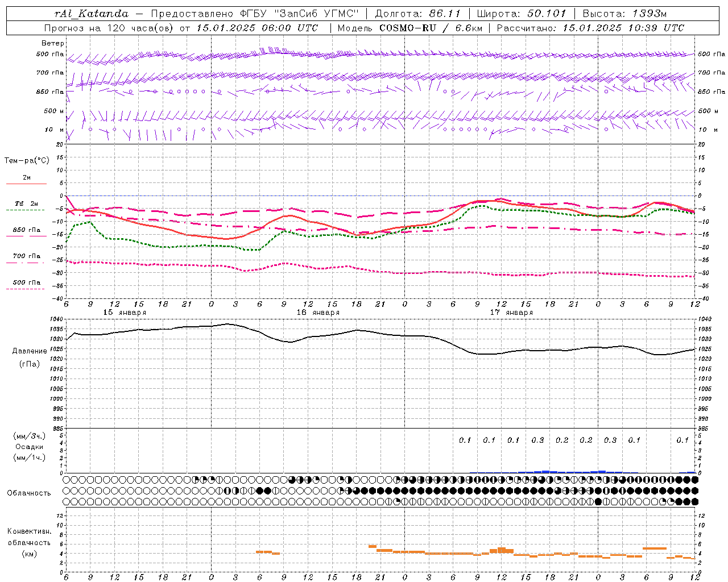The image size is (728, 582).
Task: Select the Td 2м dew point legend entry
Action: pyautogui.click(x=27, y=203)
